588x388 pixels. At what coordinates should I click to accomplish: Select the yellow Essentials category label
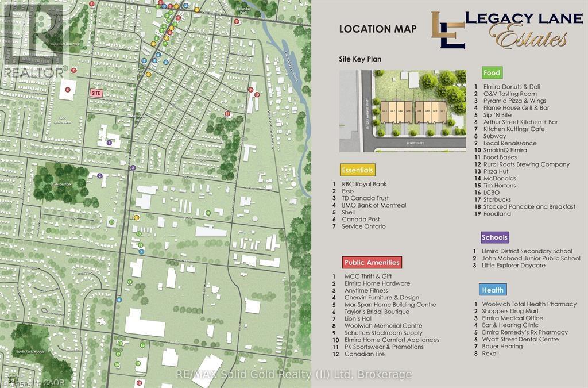(x=357, y=170)
